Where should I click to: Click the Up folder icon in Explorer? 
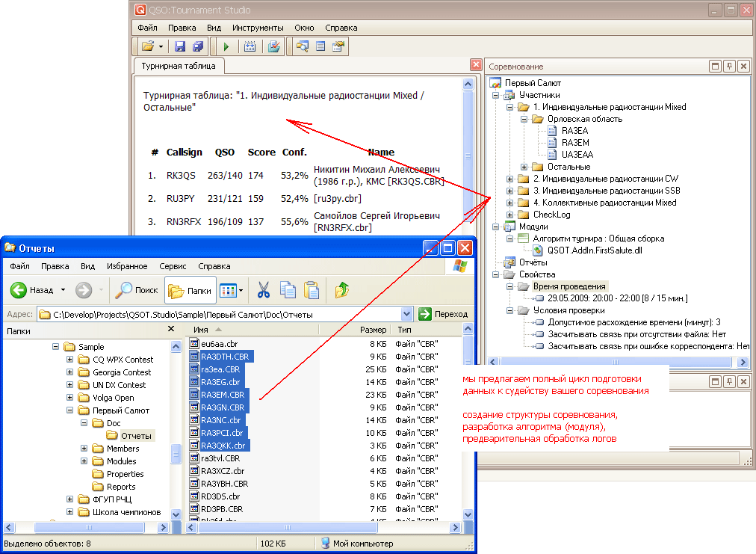[x=342, y=290]
